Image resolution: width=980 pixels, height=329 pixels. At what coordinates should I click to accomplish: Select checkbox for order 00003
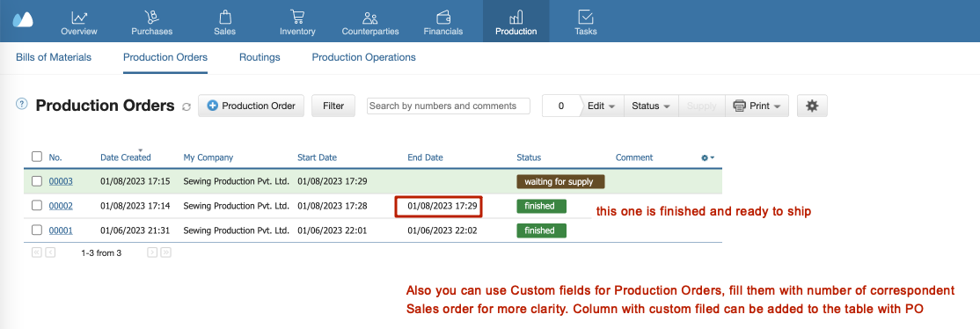(x=37, y=181)
